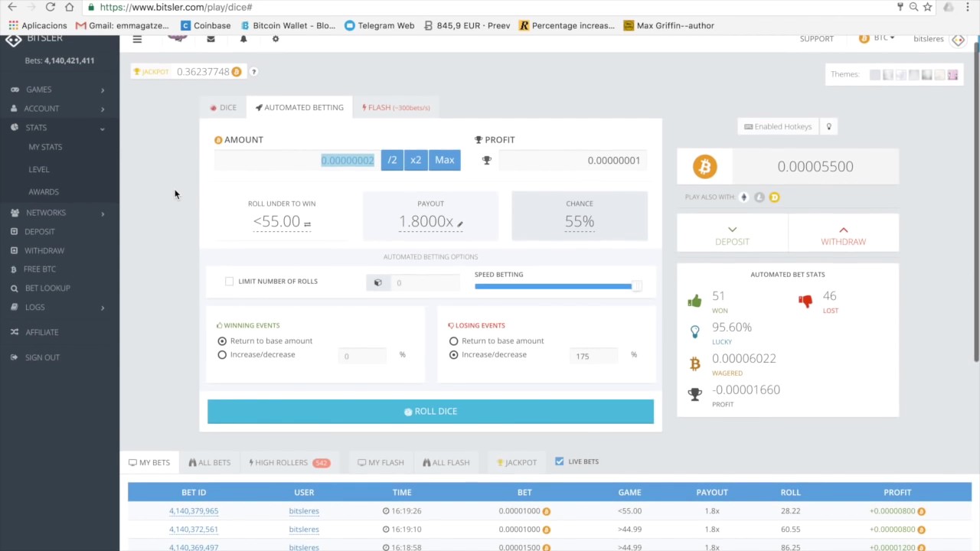
Task: Click the bet amount input field
Action: click(x=297, y=160)
